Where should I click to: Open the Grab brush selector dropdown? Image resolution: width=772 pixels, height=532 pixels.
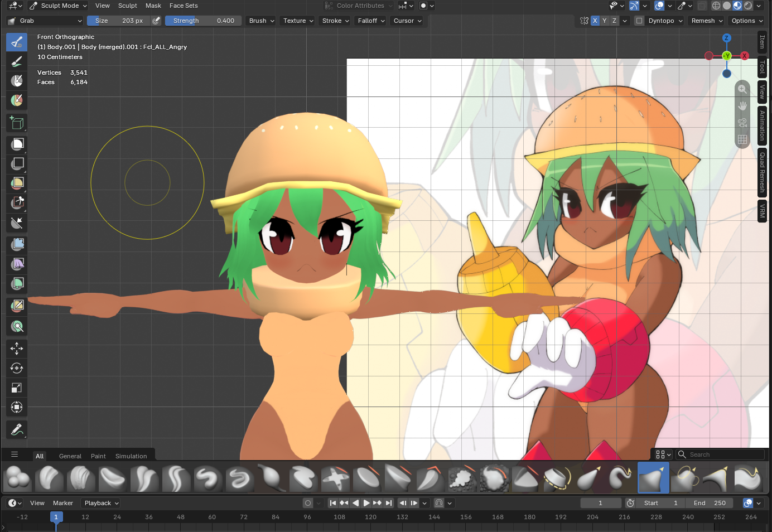coord(45,21)
